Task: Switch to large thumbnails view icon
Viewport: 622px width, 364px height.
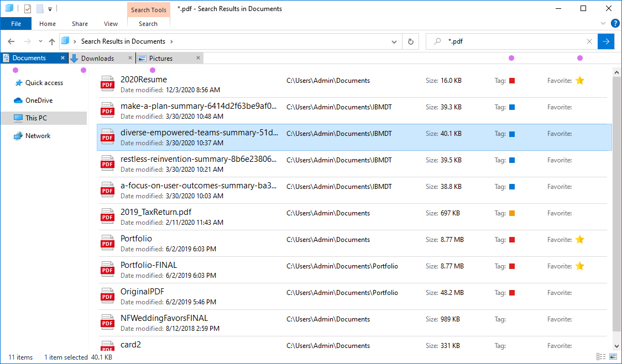Action: [x=613, y=357]
